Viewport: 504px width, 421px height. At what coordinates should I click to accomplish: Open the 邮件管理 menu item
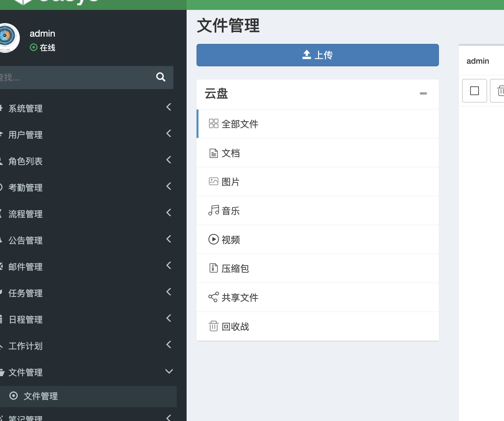(x=25, y=267)
